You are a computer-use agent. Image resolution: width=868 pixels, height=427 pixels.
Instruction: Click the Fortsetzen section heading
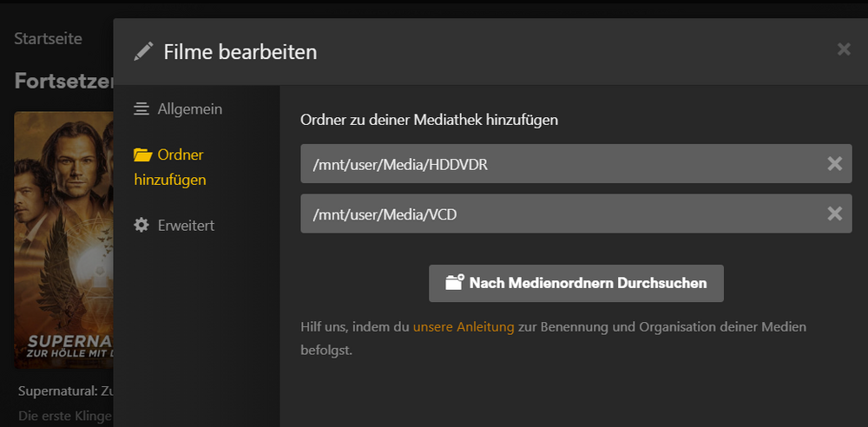(x=63, y=81)
